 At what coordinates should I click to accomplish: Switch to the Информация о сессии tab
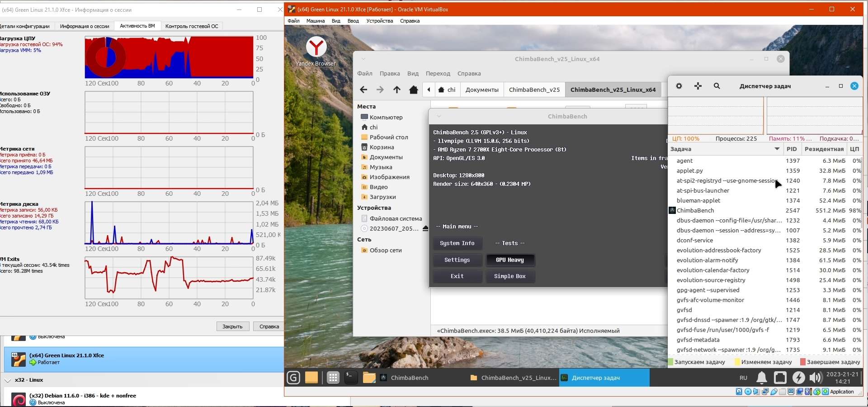point(85,26)
